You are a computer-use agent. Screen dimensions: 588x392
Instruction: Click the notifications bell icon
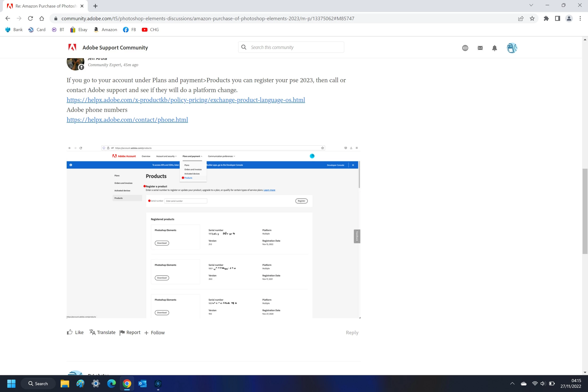point(494,48)
